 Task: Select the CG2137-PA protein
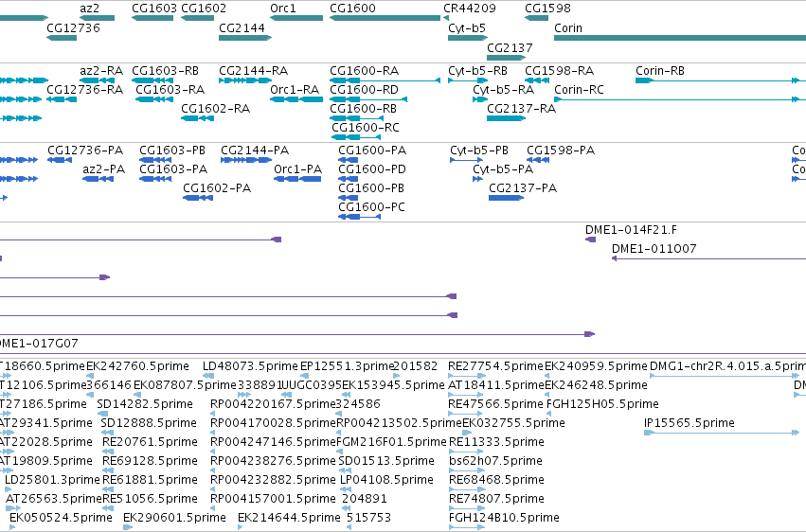pyautogui.click(x=507, y=198)
